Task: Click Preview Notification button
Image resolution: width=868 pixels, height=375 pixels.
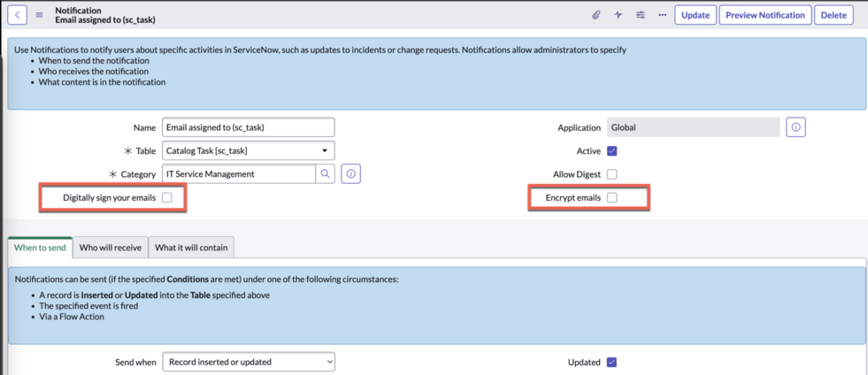Action: coord(765,15)
